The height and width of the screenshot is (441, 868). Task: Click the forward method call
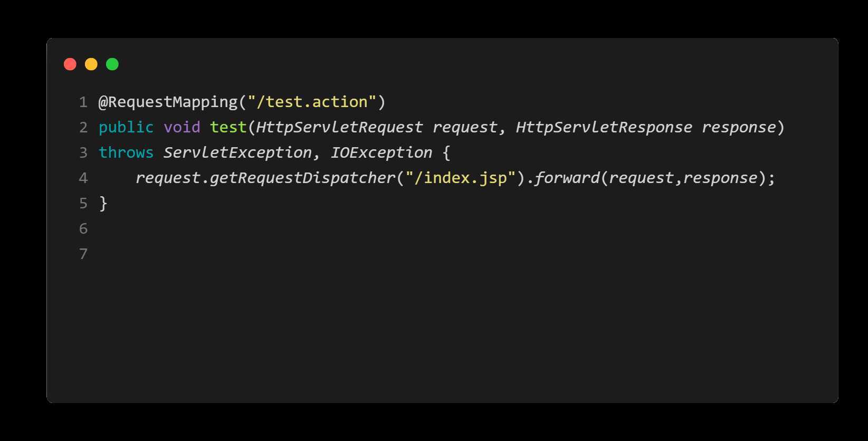coord(567,178)
